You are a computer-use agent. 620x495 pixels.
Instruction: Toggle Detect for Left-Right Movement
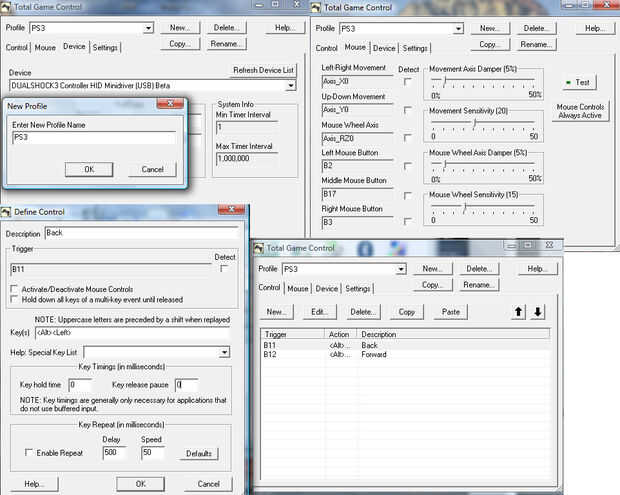408,82
